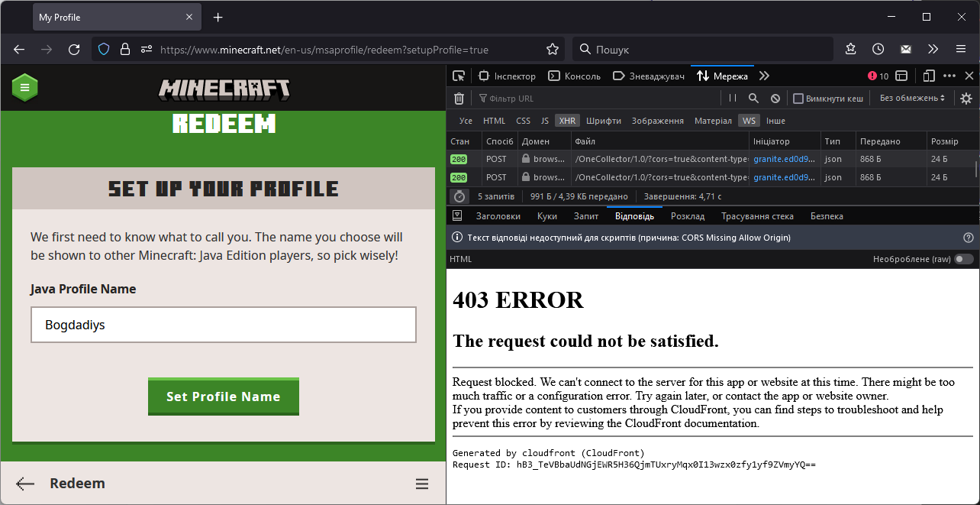Clear the network log with trash icon
The image size is (980, 505).
(459, 98)
